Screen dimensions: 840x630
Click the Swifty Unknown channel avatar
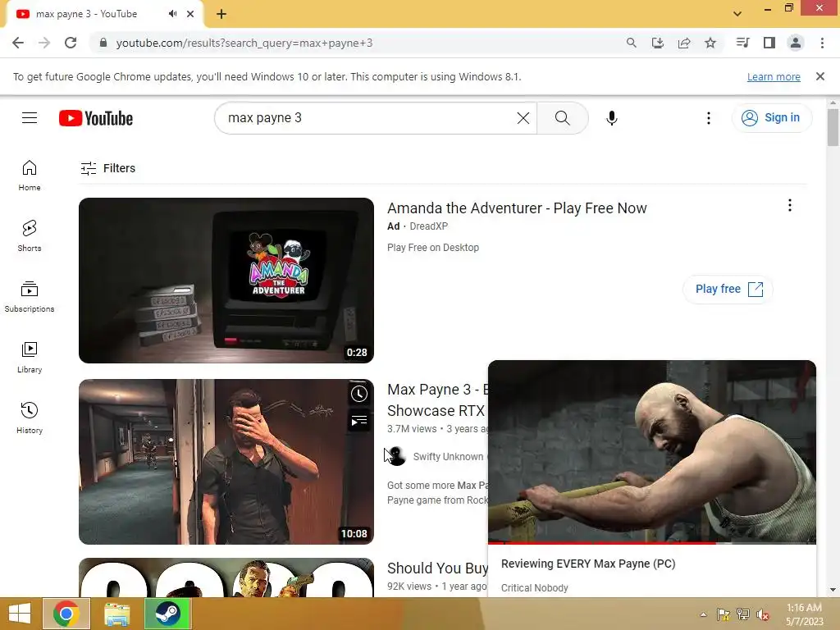tap(397, 456)
